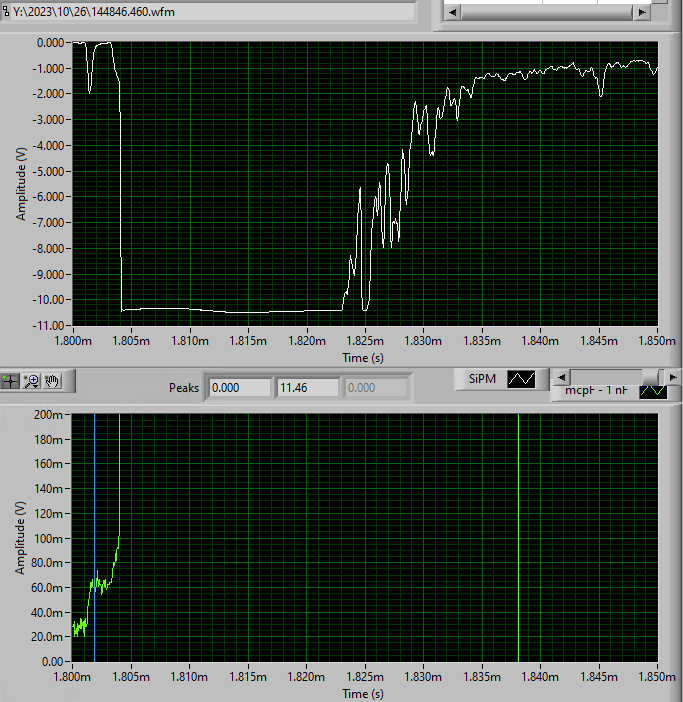Click the mcpF - 1 nF plot legend icon
The width and height of the screenshot is (683, 702).
[x=653, y=391]
